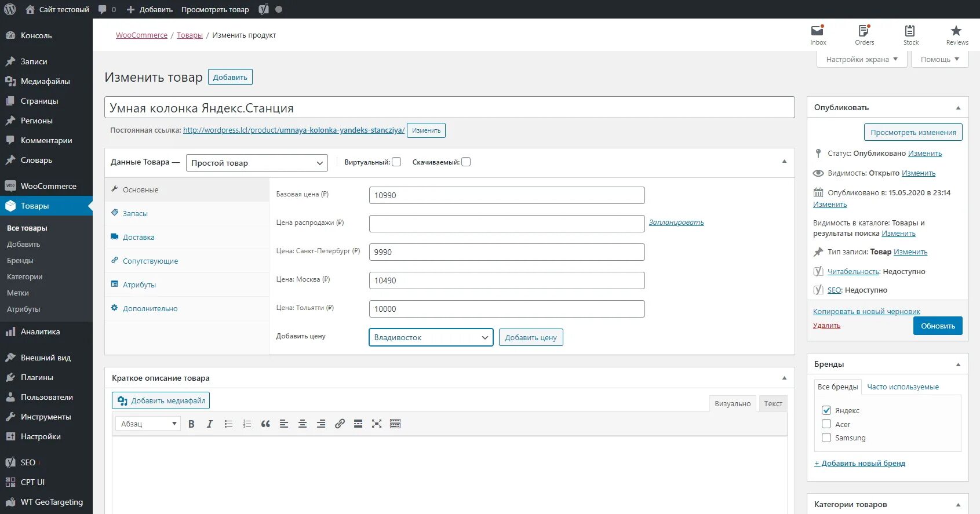Click the Обновить update button
This screenshot has width=980, height=514.
[938, 326]
